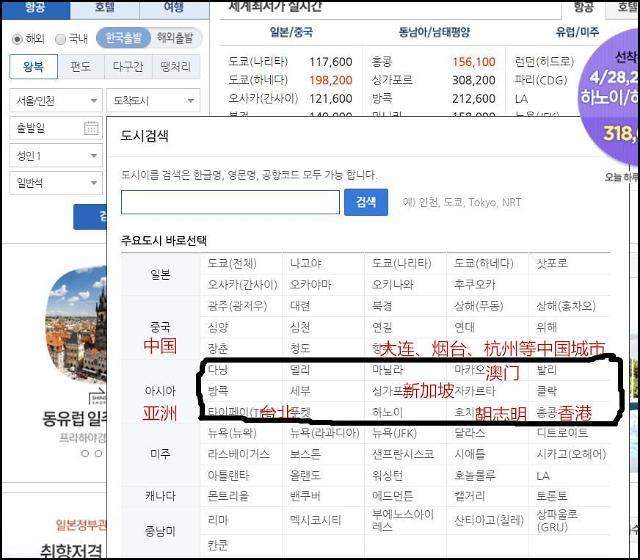The width and height of the screenshot is (640, 560).
Task: Choose 도쿄(전체) in the city list
Action: [232, 263]
